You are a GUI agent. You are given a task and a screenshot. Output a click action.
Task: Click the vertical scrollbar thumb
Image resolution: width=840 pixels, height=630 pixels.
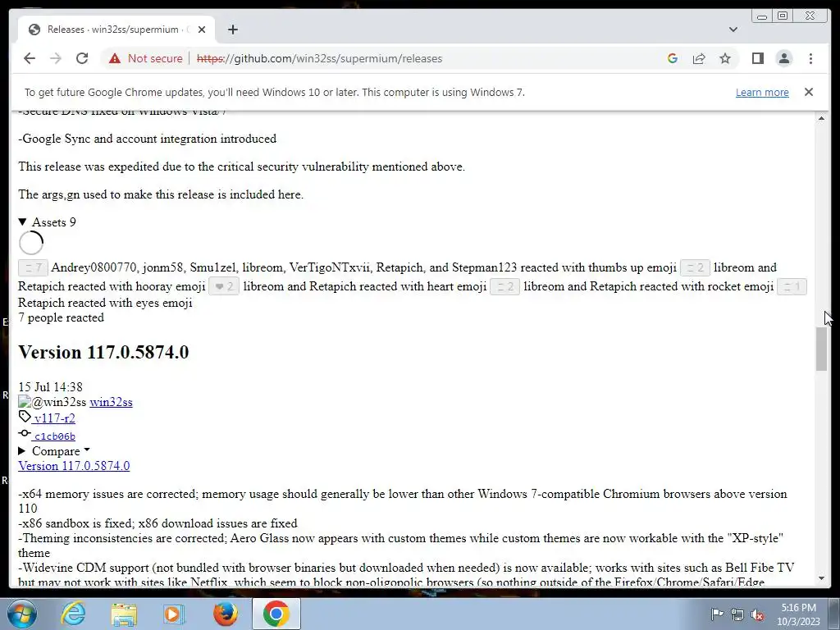point(821,349)
